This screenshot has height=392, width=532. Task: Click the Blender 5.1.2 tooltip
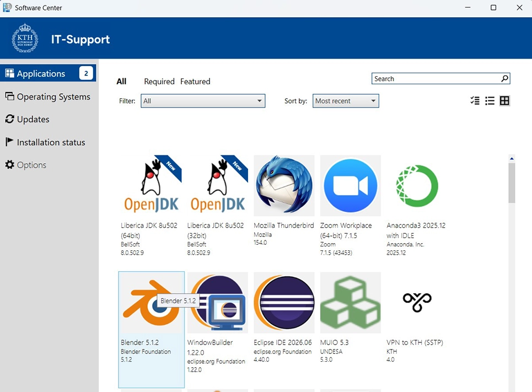(x=178, y=300)
